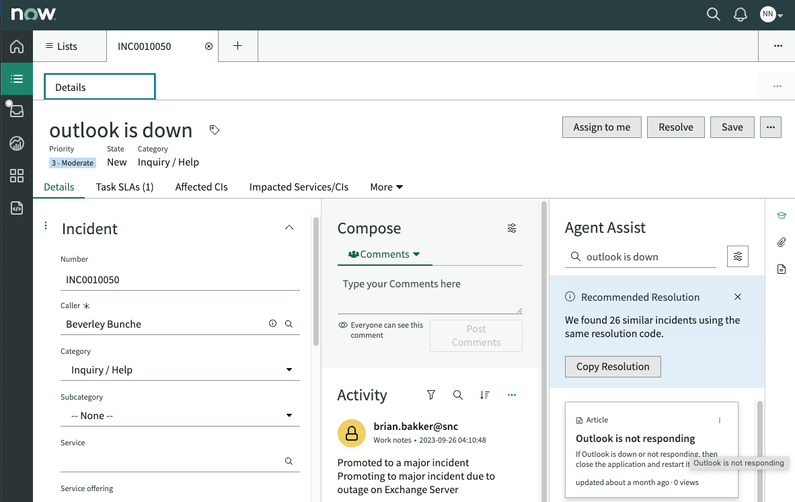Open Impacted Services/CIs tab
This screenshot has width=795, height=502.
299,187
